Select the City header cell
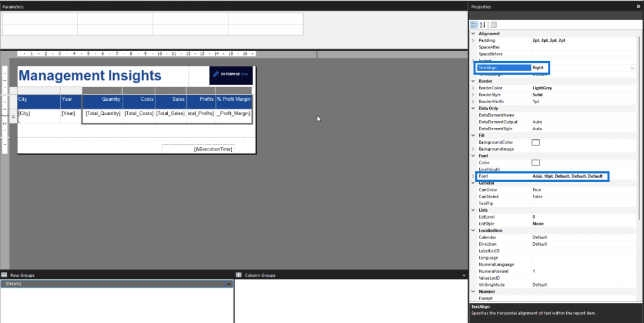 [x=39, y=101]
